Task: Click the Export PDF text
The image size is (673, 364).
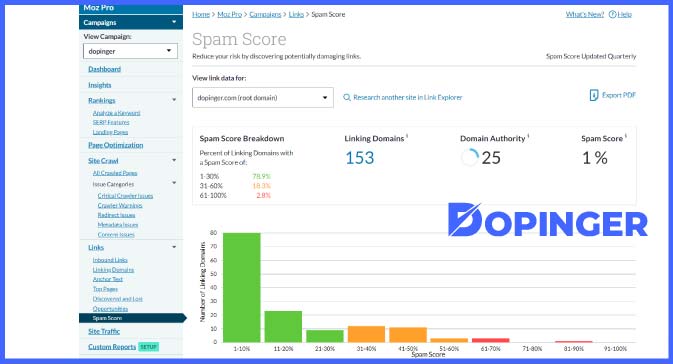Action: (x=618, y=95)
